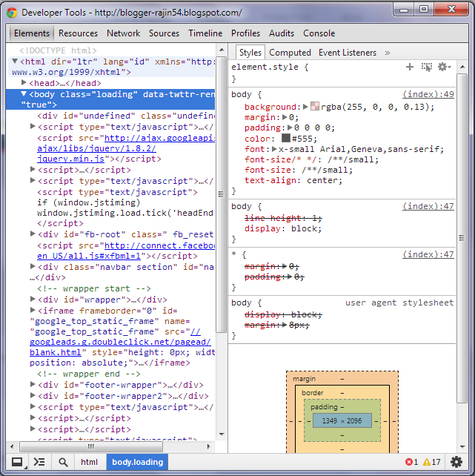
Task: Toggle element state selector icon
Action: tap(427, 67)
